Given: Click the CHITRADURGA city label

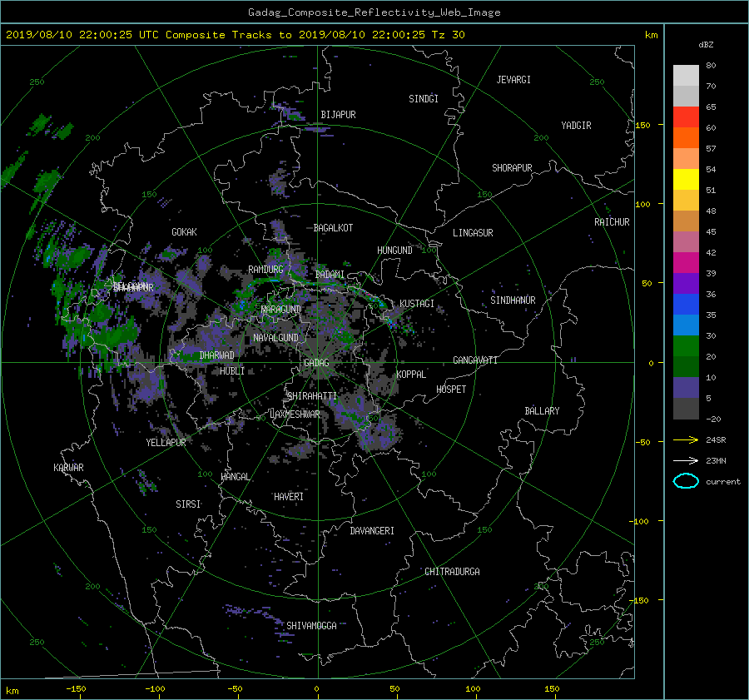Looking at the screenshot, I should (452, 572).
